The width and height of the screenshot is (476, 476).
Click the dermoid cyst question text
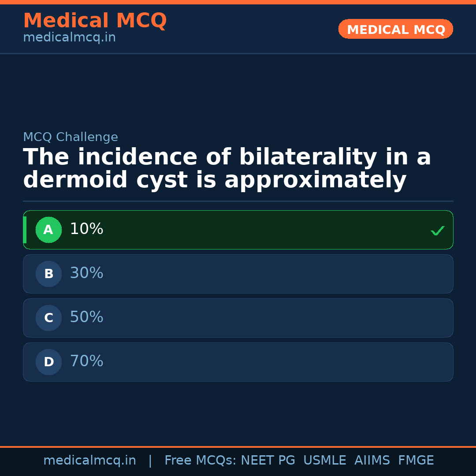[227, 169]
